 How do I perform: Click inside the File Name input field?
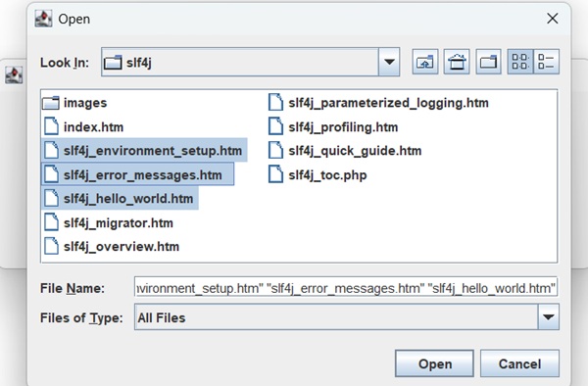[346, 288]
